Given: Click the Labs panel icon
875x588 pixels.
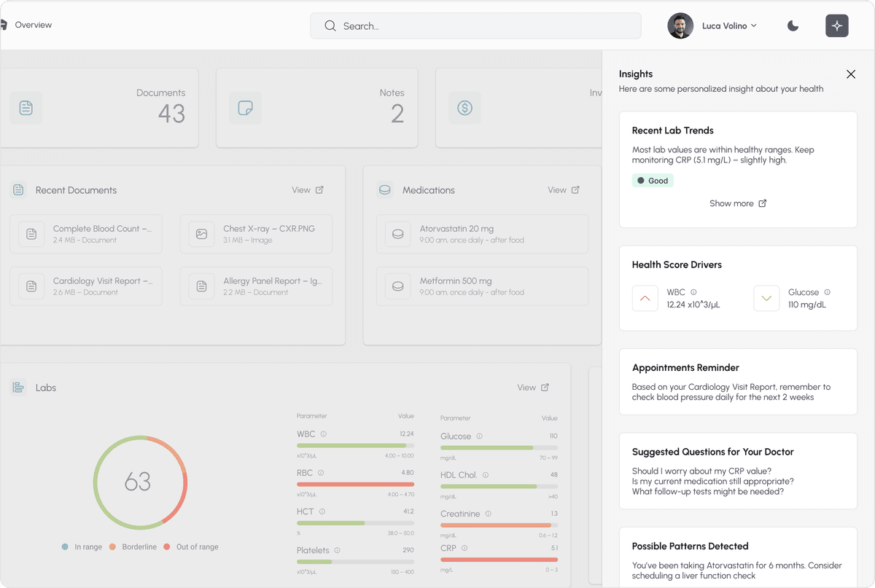Looking at the screenshot, I should click(17, 387).
